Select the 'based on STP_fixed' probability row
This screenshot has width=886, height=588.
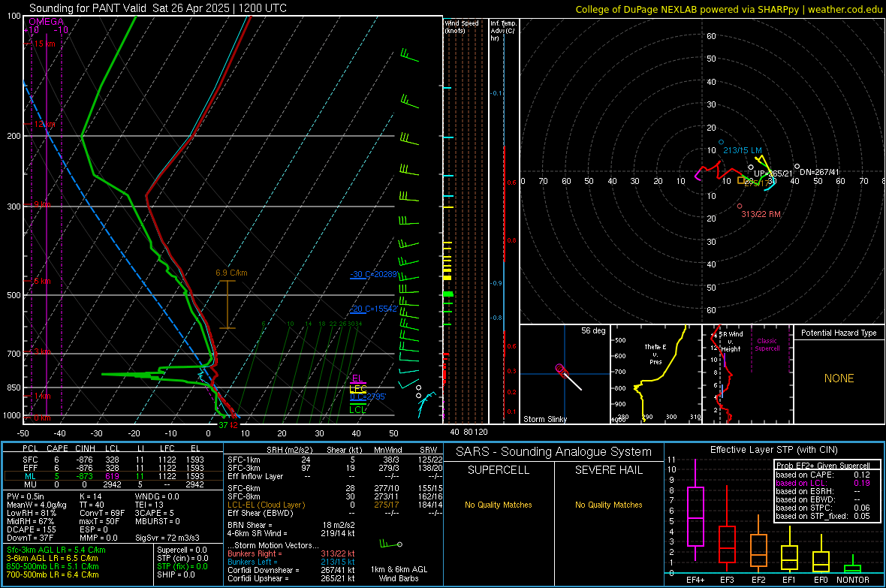click(x=823, y=516)
